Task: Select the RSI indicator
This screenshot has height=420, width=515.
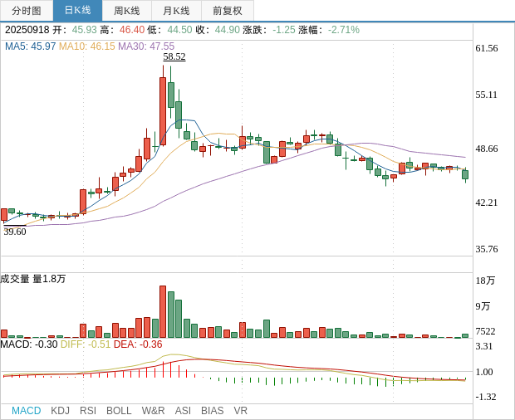Action: [x=88, y=411]
